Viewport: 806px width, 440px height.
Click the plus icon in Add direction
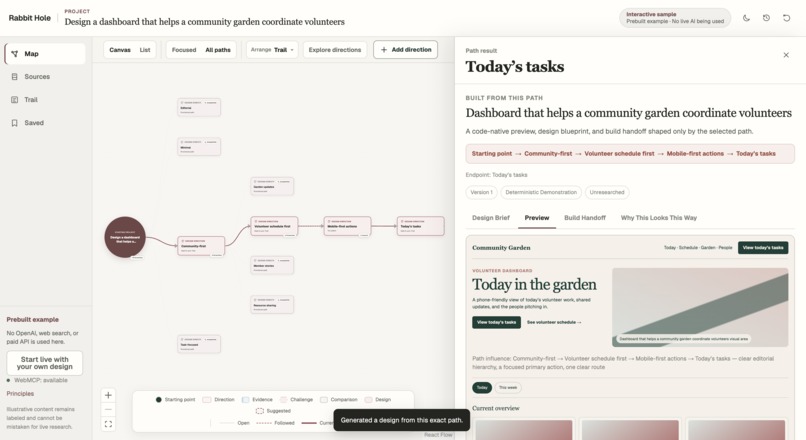383,50
